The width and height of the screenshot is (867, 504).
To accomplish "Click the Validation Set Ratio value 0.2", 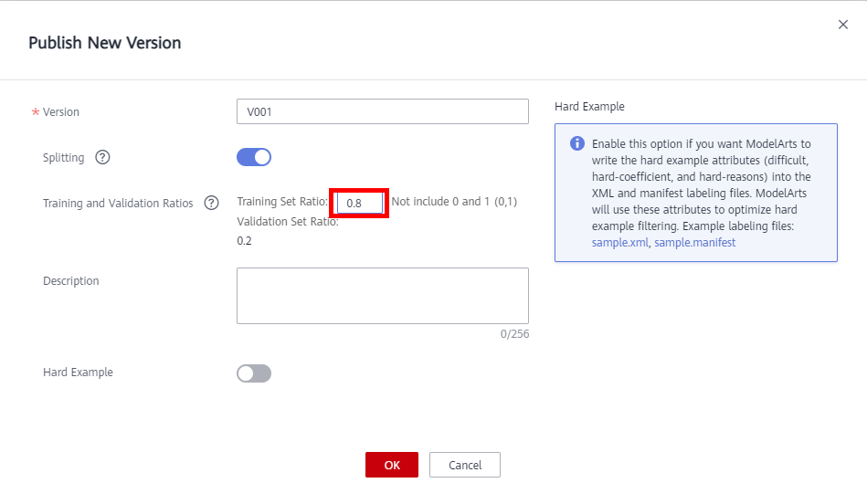I will pyautogui.click(x=244, y=241).
